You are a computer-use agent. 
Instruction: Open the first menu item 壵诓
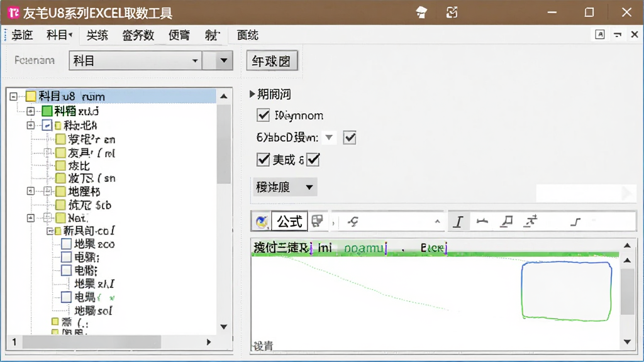point(22,35)
